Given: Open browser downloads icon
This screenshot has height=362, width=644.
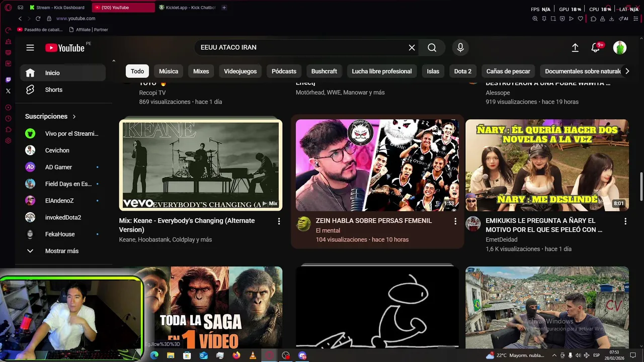Looking at the screenshot, I should click(x=612, y=19).
